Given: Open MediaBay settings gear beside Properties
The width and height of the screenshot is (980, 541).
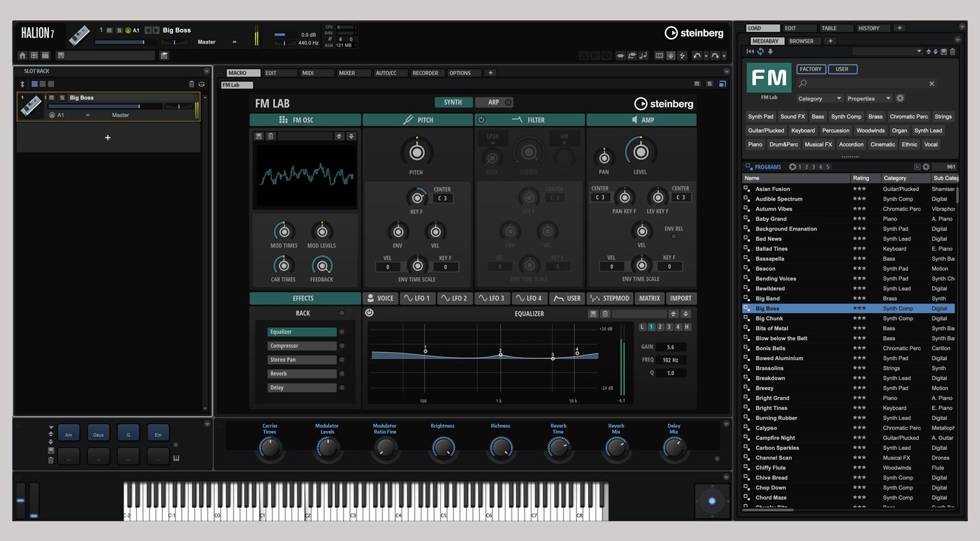Looking at the screenshot, I should tap(900, 99).
